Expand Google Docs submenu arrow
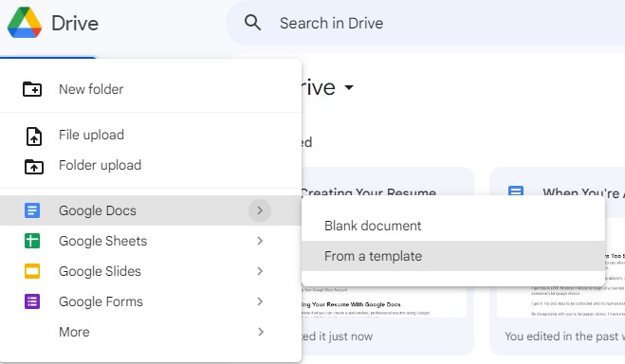The height and width of the screenshot is (364, 625). point(260,210)
